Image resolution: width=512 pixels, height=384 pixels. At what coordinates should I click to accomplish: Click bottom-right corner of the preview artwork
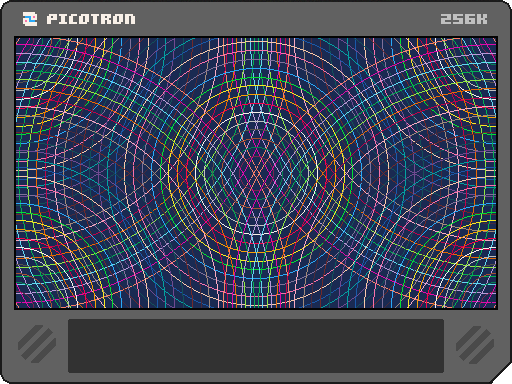pos(495,307)
